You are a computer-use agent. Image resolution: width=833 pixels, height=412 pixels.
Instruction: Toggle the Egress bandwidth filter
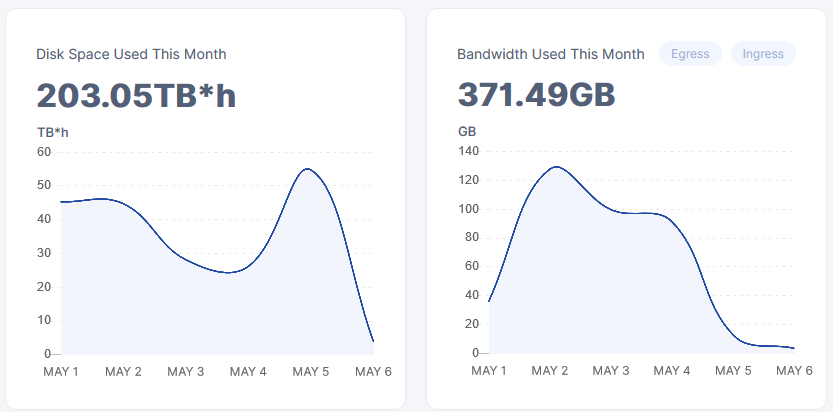click(x=690, y=54)
